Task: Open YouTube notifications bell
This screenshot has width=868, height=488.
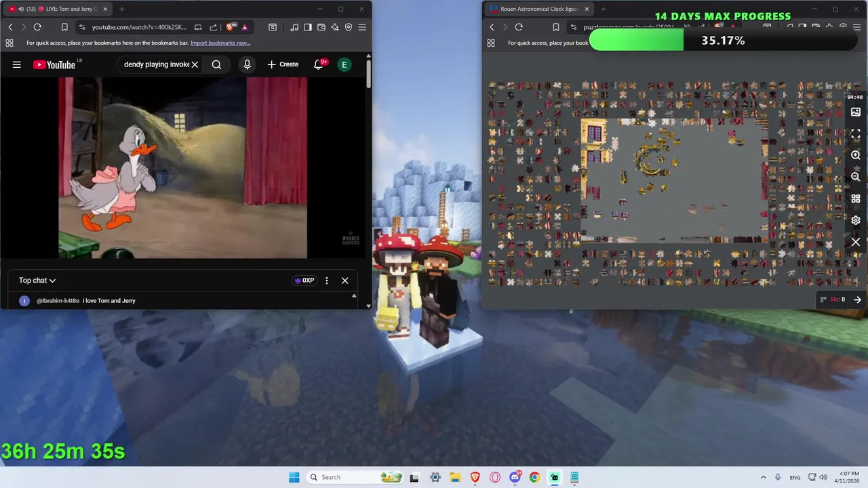Action: 318,64
